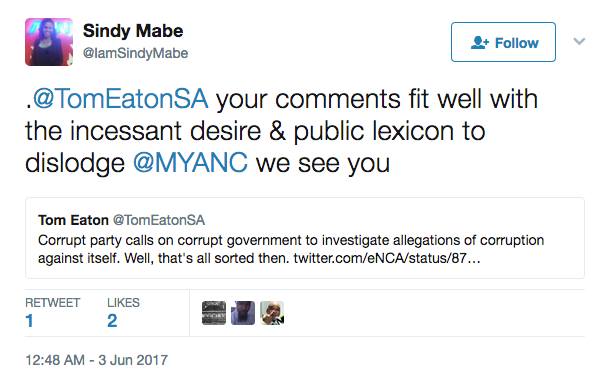Click the likes number 2

tap(112, 321)
